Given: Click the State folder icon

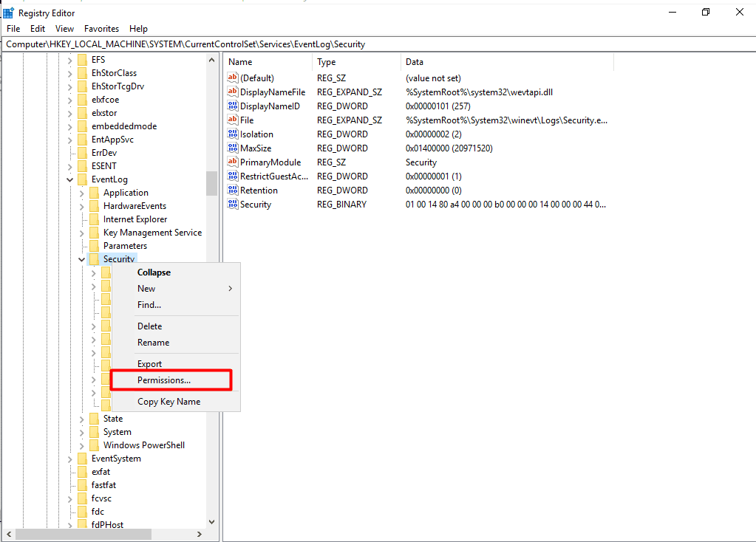Looking at the screenshot, I should (x=94, y=419).
